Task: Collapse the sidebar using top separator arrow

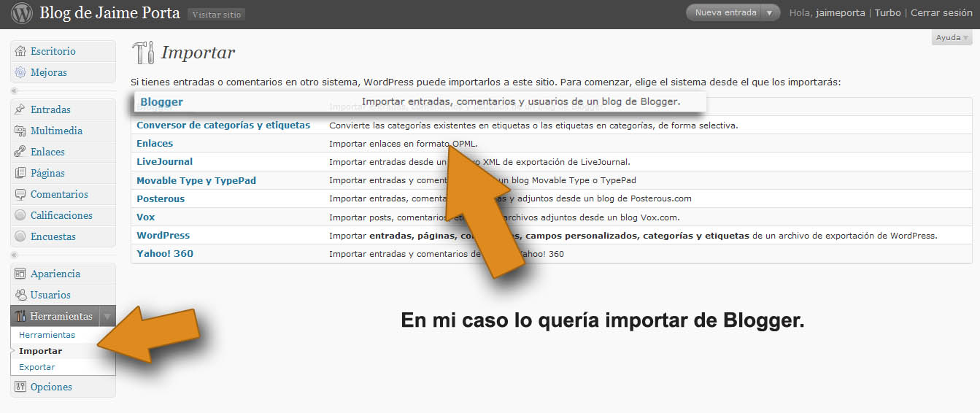Action: 15,91
